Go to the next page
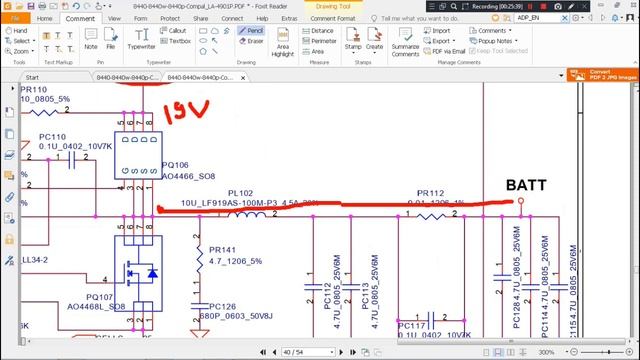Image resolution: width=640 pixels, height=360 pixels. (341, 352)
